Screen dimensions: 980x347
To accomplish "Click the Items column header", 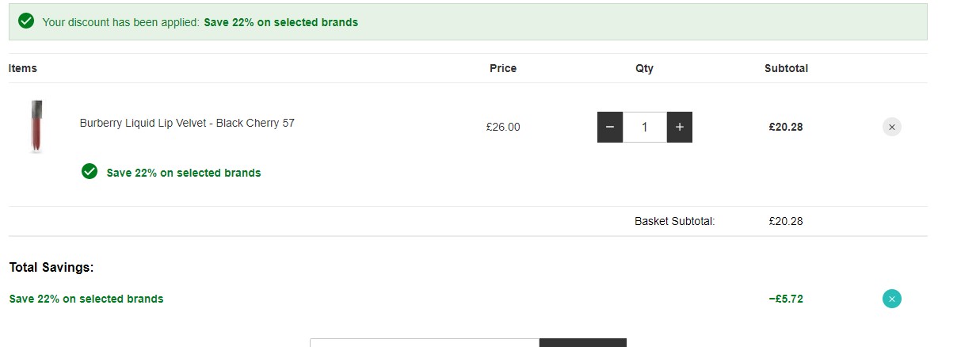I will [x=23, y=68].
